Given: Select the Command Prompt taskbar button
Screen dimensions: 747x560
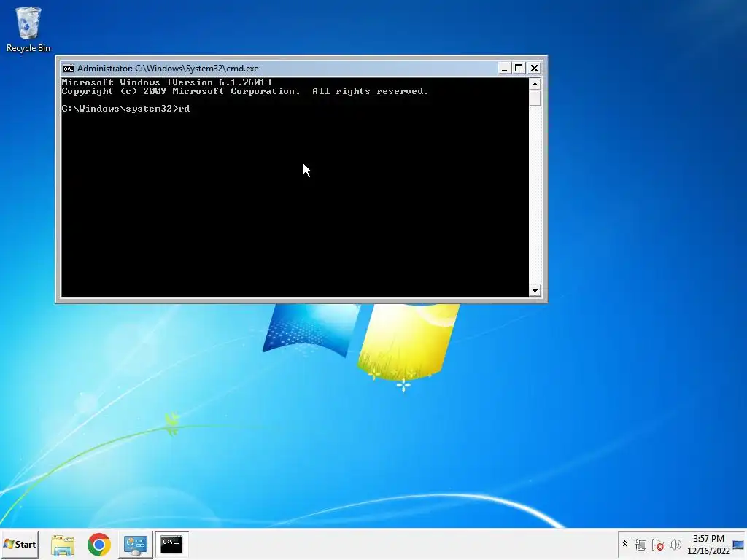Looking at the screenshot, I should coord(171,544).
